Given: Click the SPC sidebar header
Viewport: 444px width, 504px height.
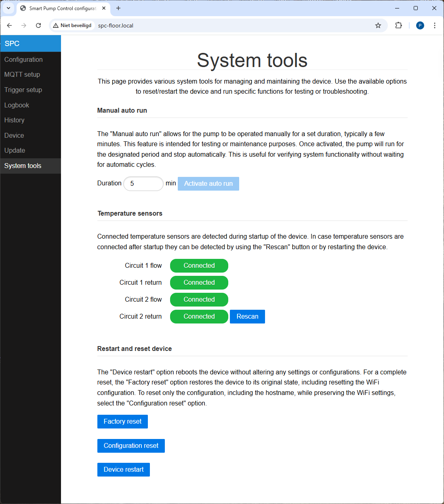Looking at the screenshot, I should coord(30,44).
